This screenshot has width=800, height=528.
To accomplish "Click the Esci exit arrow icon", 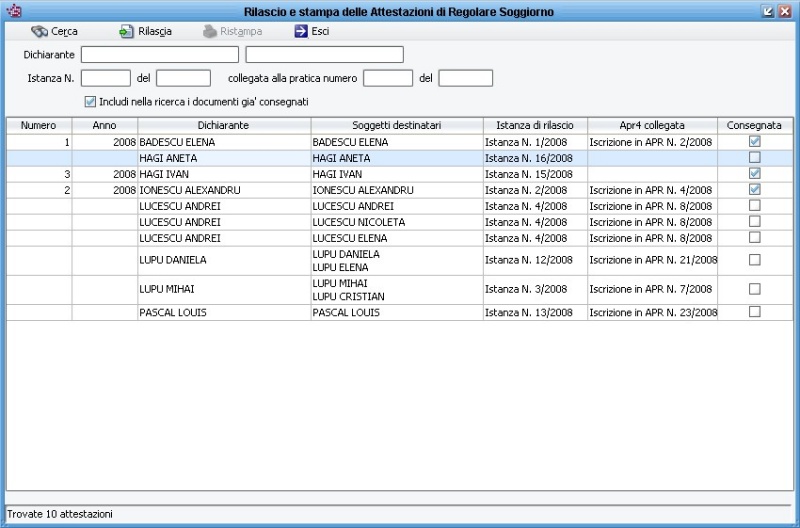I will [301, 31].
